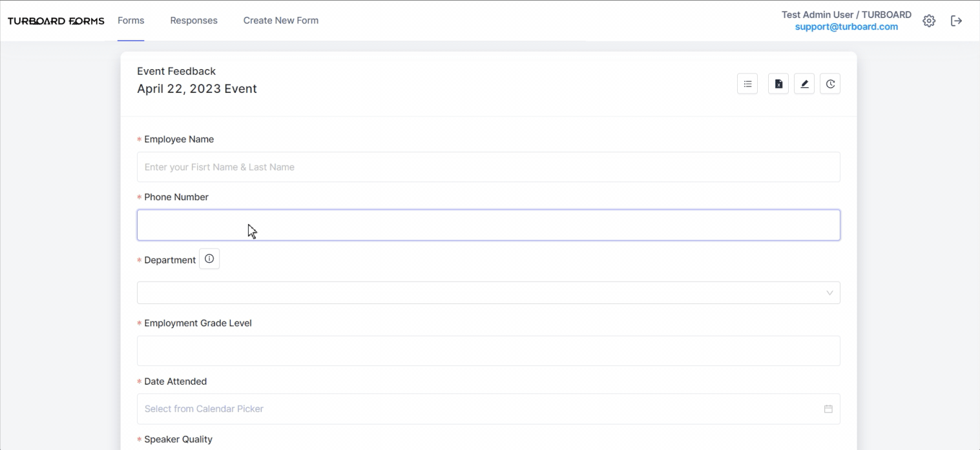The width and height of the screenshot is (980, 450).
Task: Click the support@turboard.com email link
Action: (x=846, y=27)
